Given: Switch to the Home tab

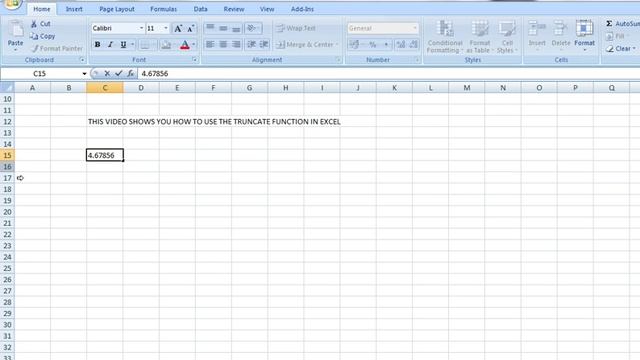Looking at the screenshot, I should 42,9.
